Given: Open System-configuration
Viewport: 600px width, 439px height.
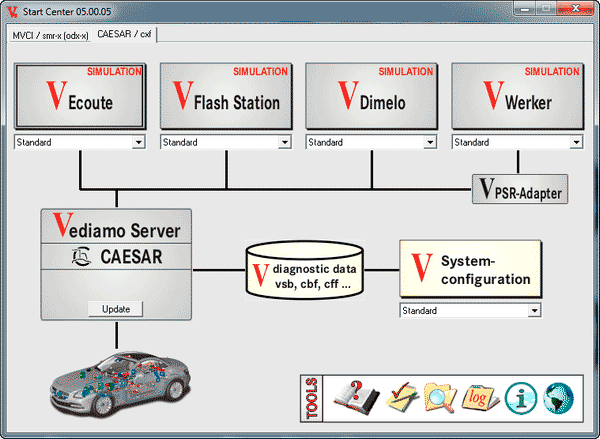Looking at the screenshot, I should 470,268.
